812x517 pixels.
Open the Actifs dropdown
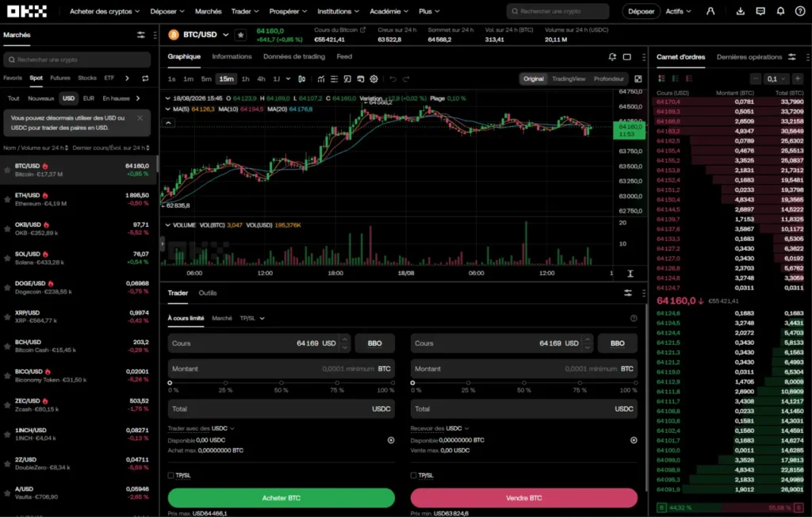[678, 11]
